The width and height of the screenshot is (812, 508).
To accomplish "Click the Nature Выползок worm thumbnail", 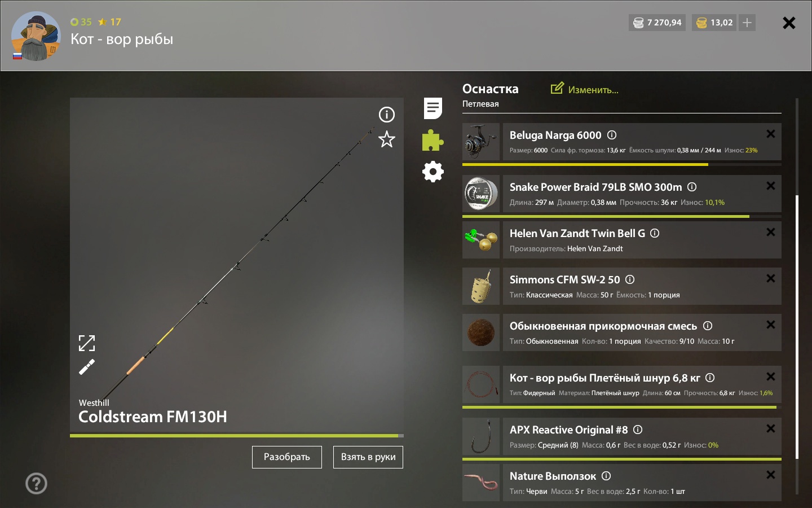I will tap(481, 483).
